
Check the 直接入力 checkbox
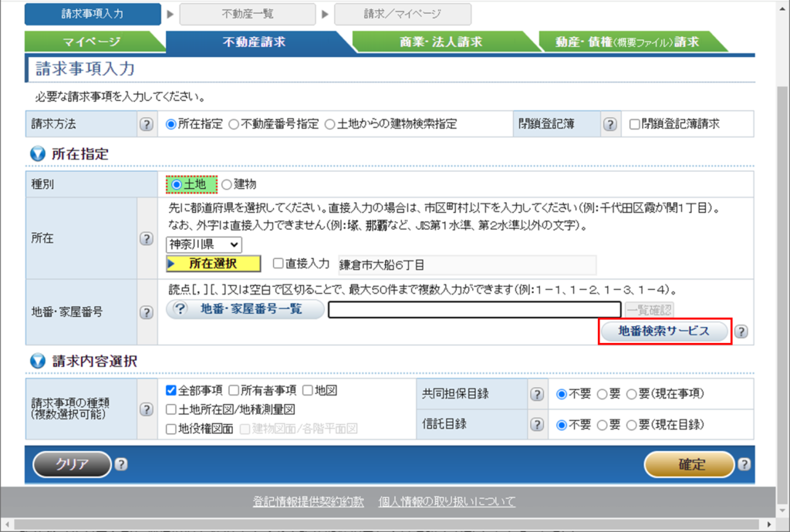(x=279, y=264)
